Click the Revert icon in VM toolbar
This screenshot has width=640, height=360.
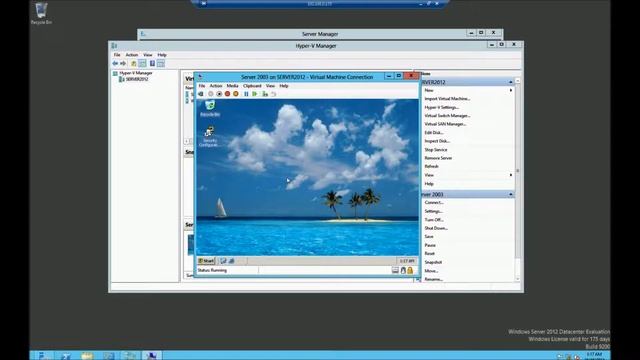(x=273, y=94)
